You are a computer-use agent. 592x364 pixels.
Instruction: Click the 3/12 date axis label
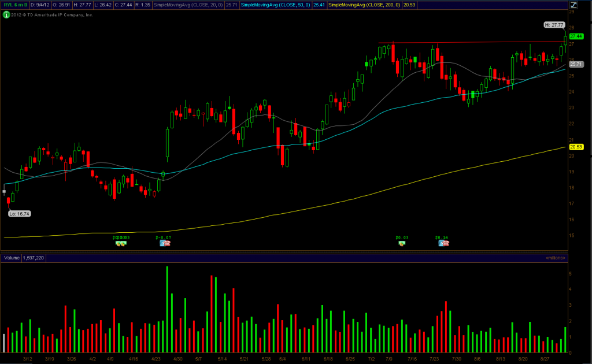(x=27, y=359)
